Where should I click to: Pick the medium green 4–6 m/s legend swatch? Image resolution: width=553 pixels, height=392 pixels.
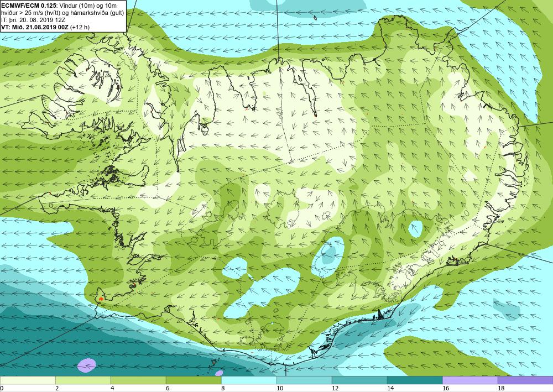click(138, 380)
